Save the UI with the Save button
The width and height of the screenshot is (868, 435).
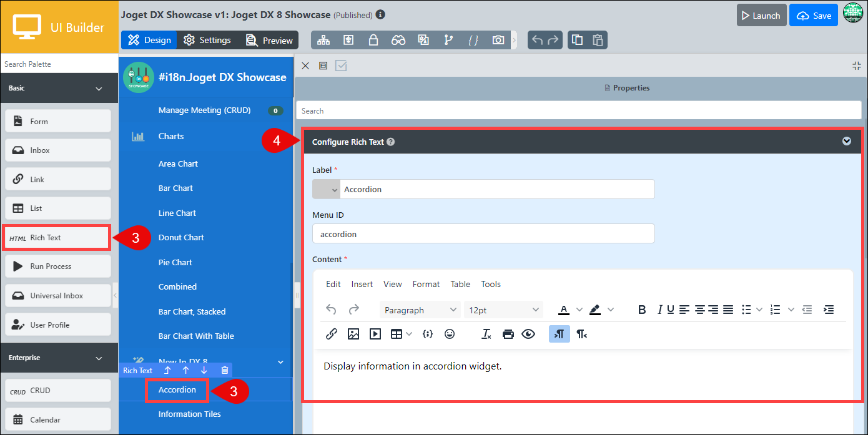point(814,16)
